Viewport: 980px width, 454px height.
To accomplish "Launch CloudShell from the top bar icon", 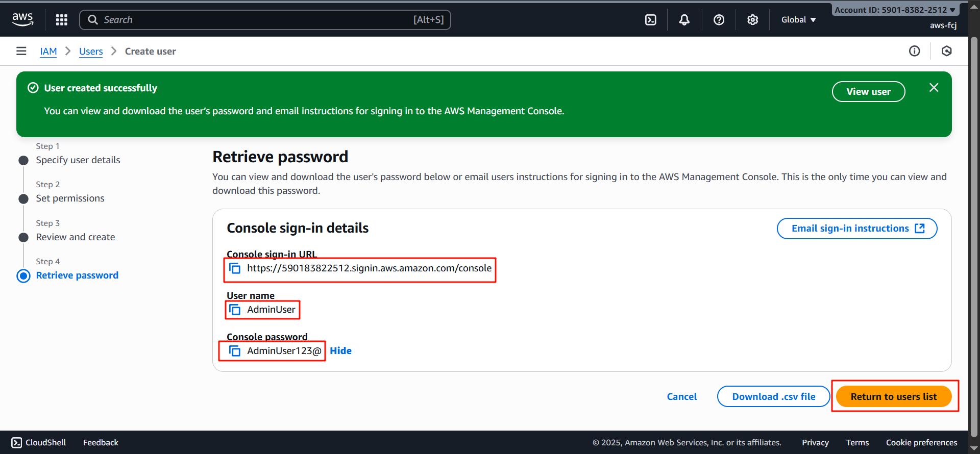I will [651, 20].
